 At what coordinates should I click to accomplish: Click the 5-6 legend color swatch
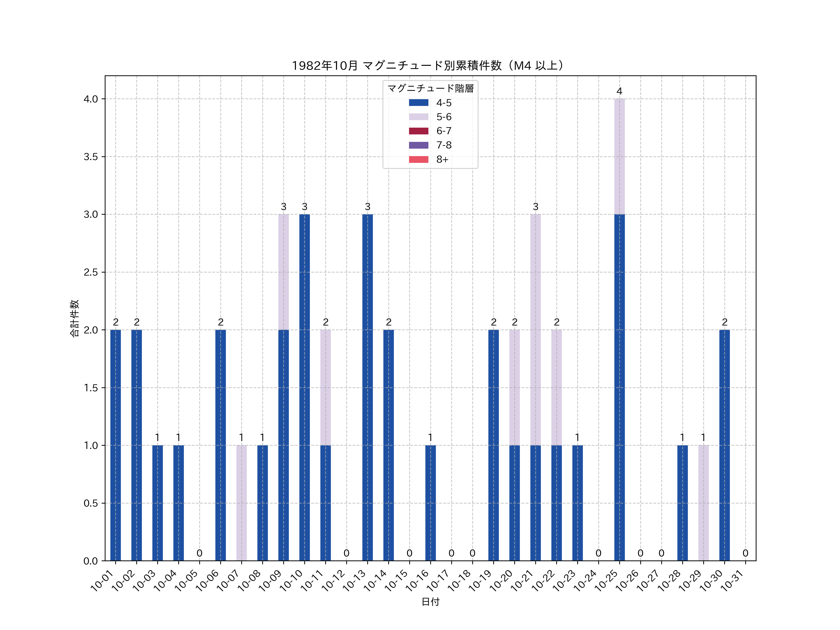(418, 117)
